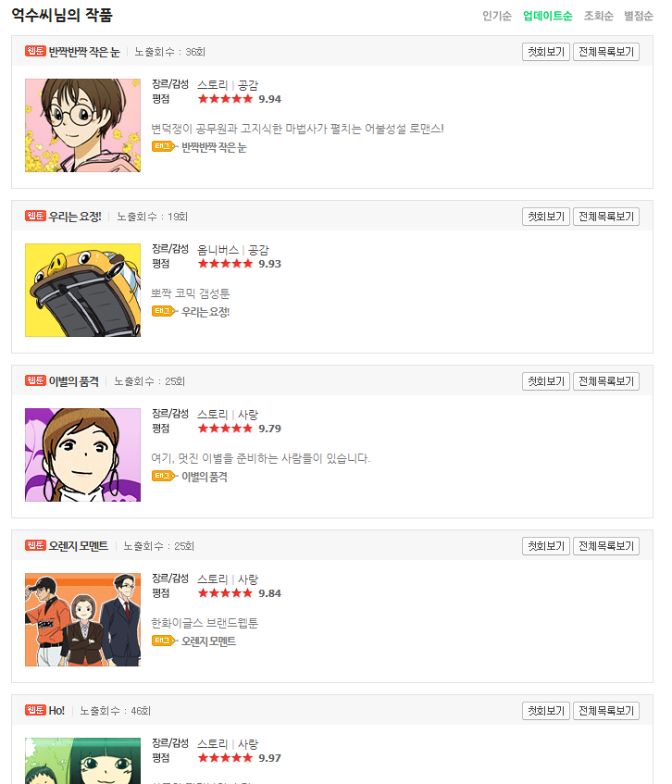Select the 업데이트순 sort option
Viewport: 672px width, 784px height.
[x=547, y=16]
